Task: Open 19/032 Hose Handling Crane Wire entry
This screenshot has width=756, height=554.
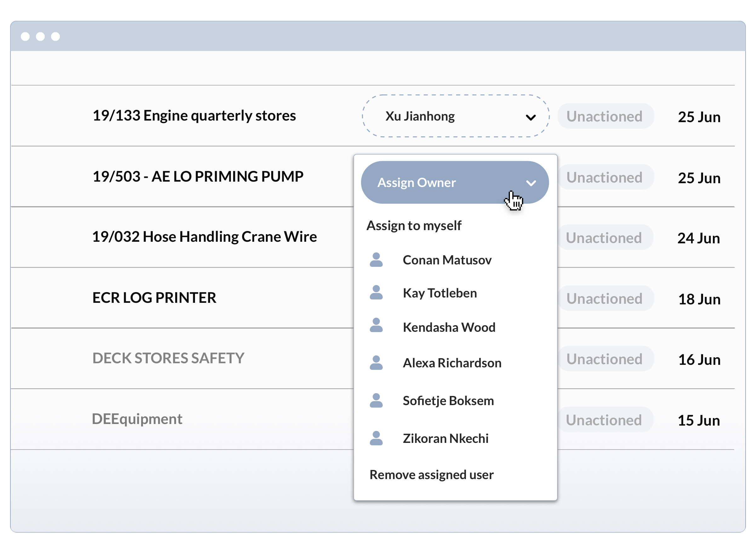Action: tap(204, 237)
